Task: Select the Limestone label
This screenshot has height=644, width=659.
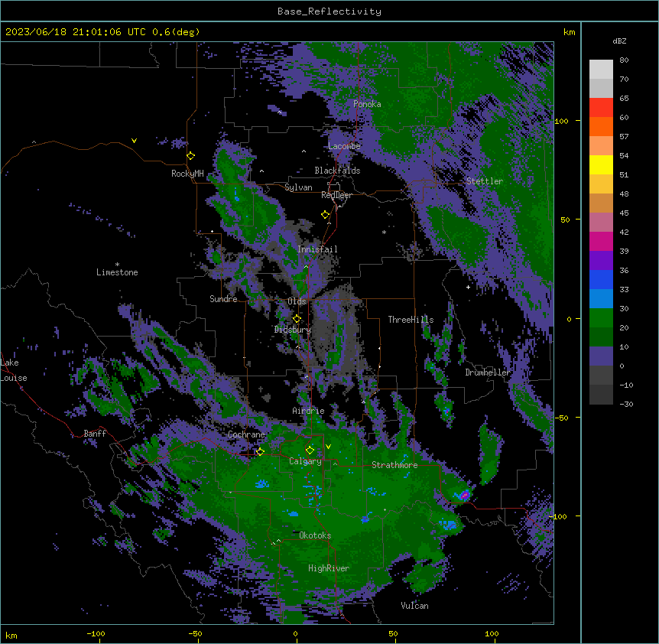Action: [x=117, y=272]
